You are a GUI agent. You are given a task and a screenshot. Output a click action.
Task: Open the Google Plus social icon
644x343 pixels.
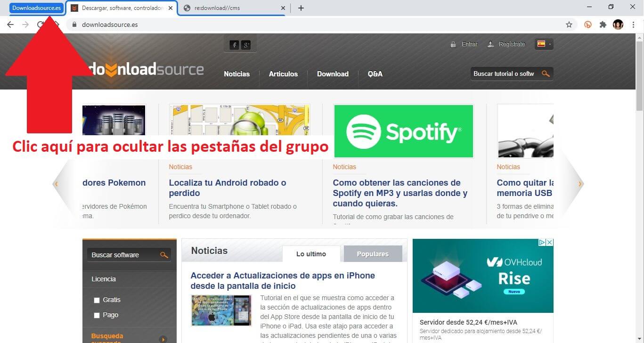click(246, 45)
